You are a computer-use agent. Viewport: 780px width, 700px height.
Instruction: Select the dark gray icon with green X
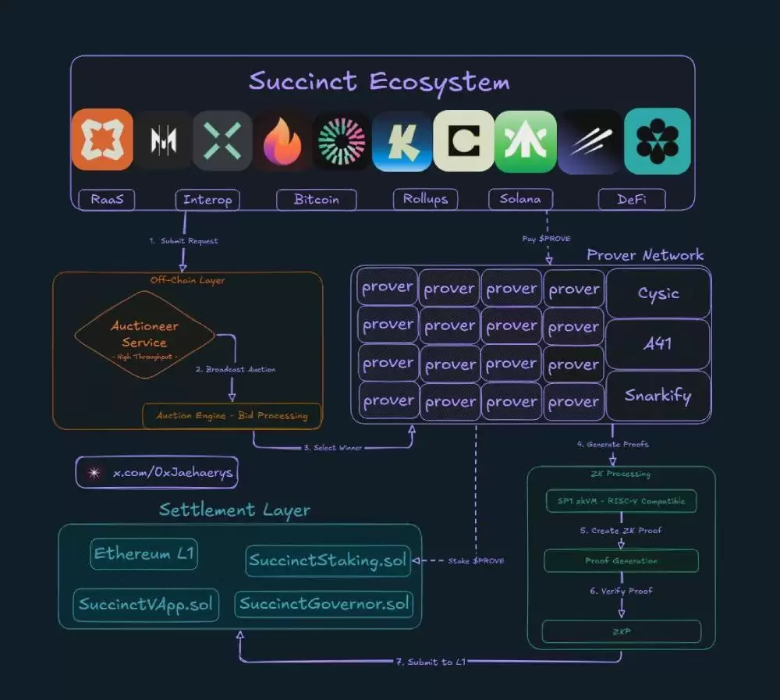(x=222, y=140)
